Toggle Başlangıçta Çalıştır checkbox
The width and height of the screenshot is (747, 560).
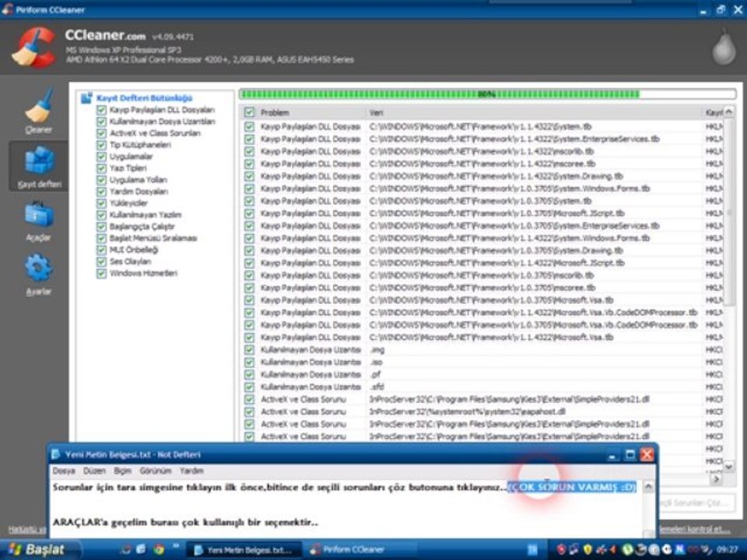click(101, 226)
